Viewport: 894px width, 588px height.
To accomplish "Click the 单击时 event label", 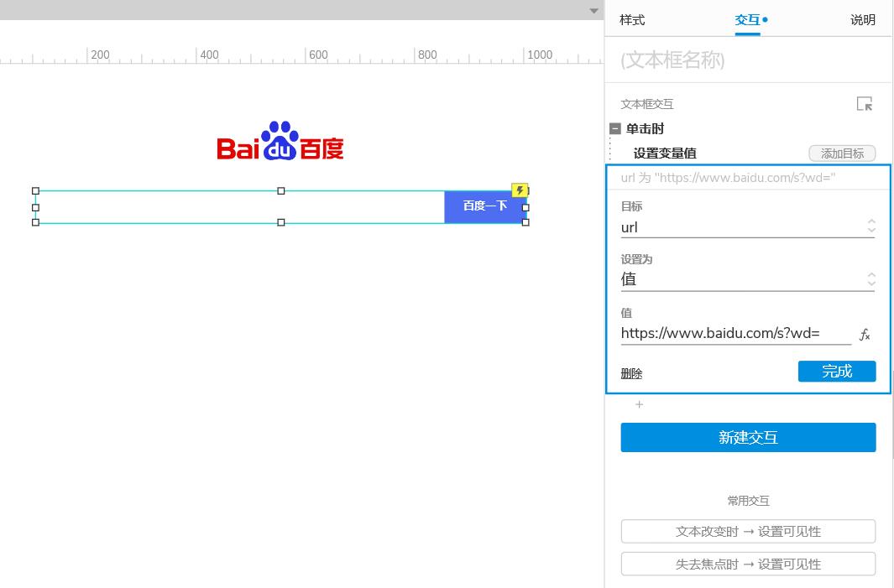I will [645, 129].
